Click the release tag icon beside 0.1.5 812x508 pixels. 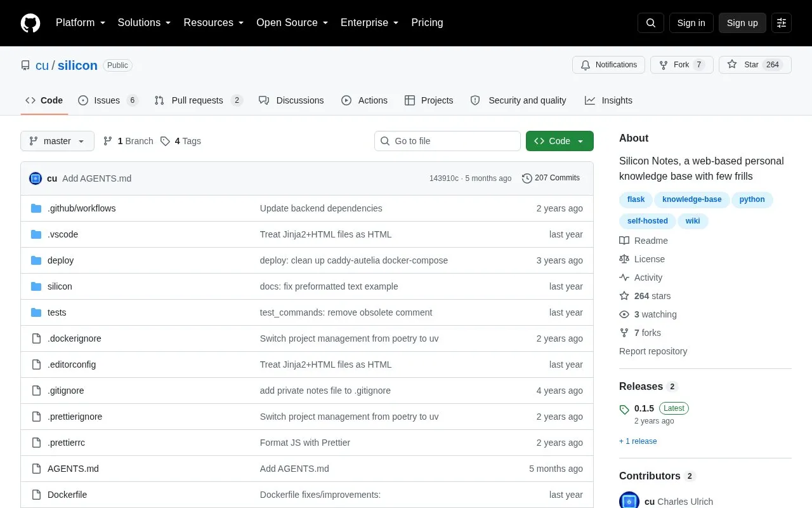[x=624, y=410]
